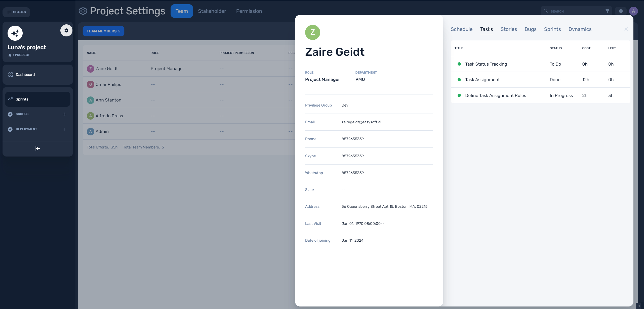The width and height of the screenshot is (644, 309).
Task: Open the user avatar A menu
Action: (x=633, y=11)
